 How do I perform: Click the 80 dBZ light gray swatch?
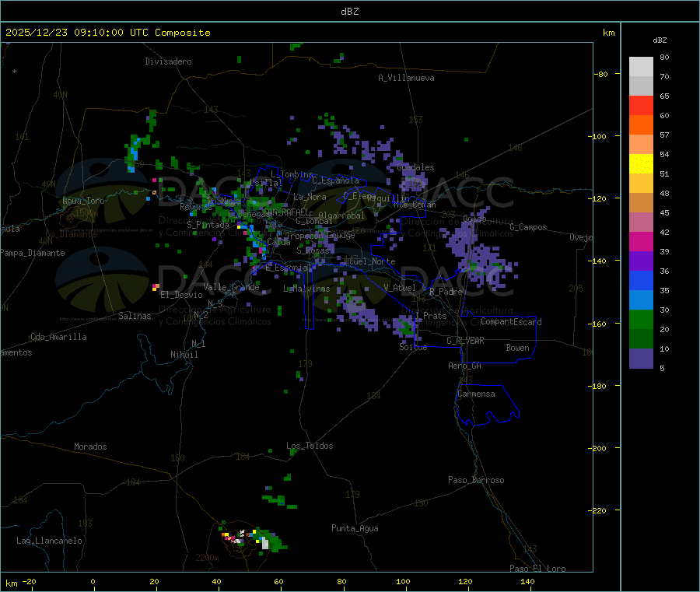[641, 67]
